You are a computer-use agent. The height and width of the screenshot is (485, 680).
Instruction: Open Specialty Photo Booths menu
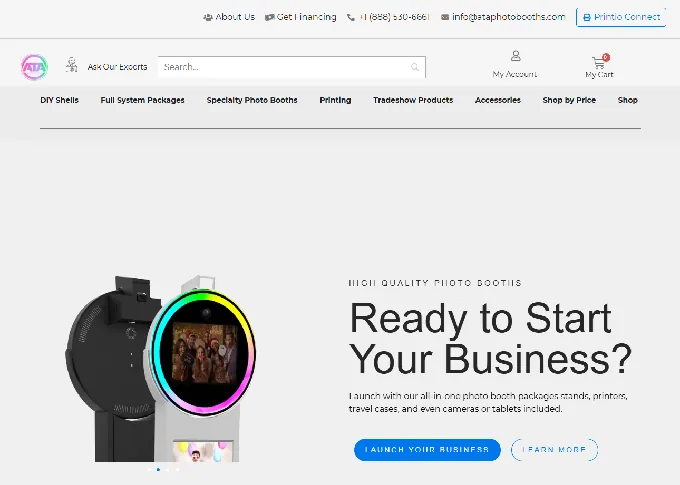point(252,100)
